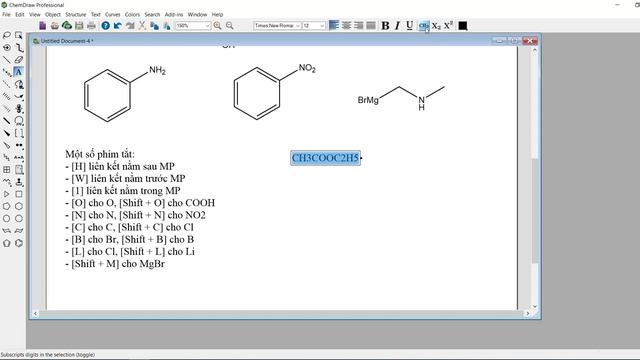The height and width of the screenshot is (360, 640).
Task: Select the Text tool
Action: pyautogui.click(x=19, y=72)
